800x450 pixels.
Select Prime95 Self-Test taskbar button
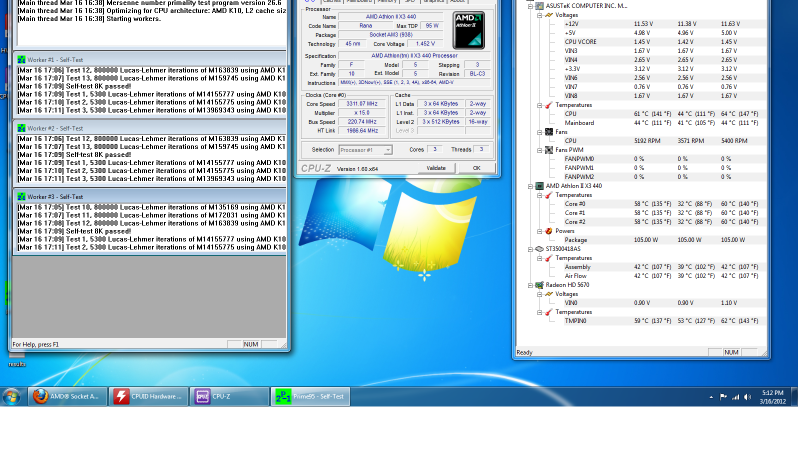(x=310, y=396)
